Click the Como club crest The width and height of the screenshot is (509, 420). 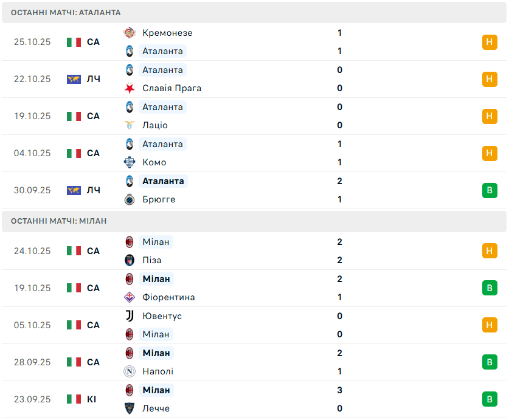pos(129,162)
